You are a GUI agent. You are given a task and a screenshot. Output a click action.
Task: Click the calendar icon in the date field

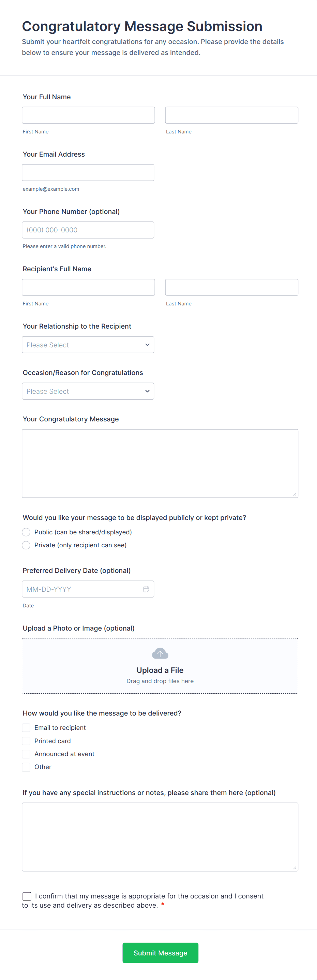point(146,589)
